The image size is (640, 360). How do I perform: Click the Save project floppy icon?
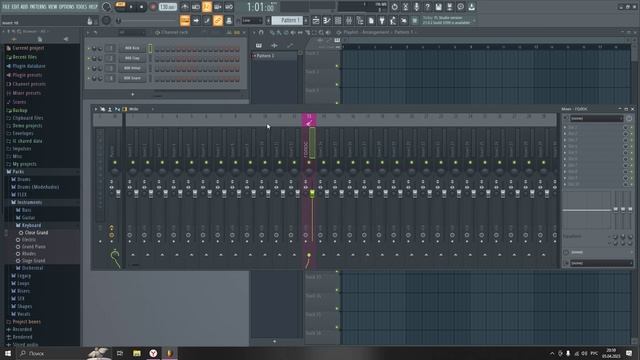tap(438, 7)
